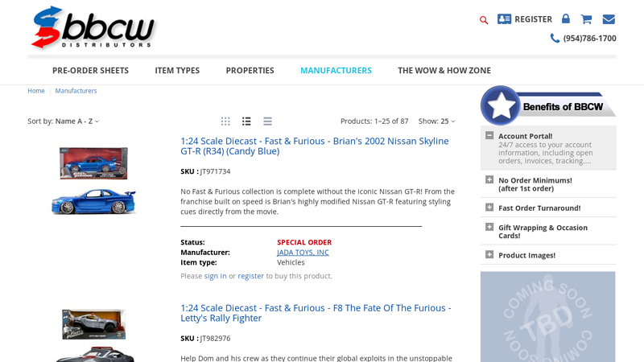Viewport: 644px width, 362px height.
Task: Open the blue Nissan Skyline product thumbnail
Action: coord(93,182)
